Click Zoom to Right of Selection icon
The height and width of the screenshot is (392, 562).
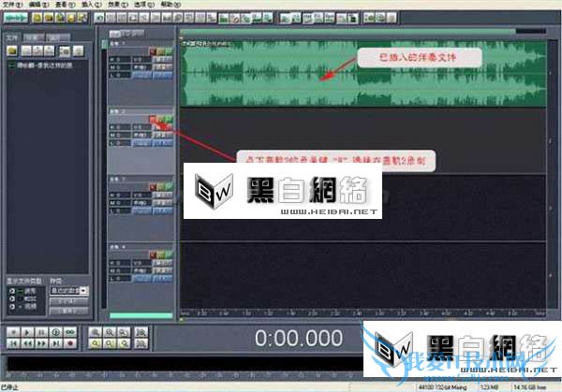tap(124, 343)
